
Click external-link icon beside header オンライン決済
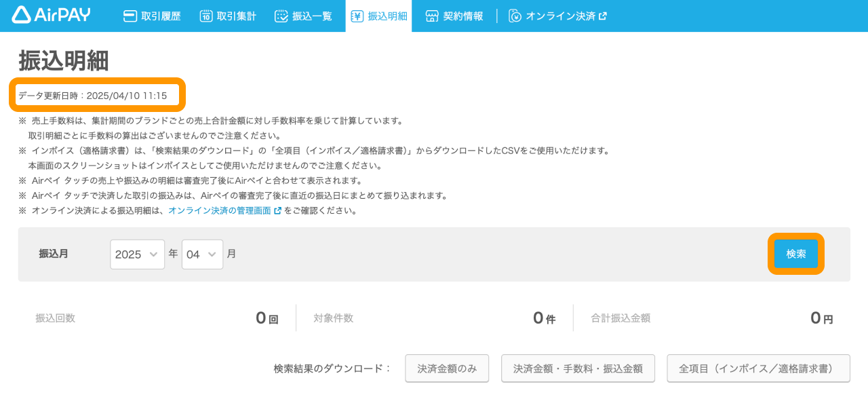pyautogui.click(x=603, y=16)
